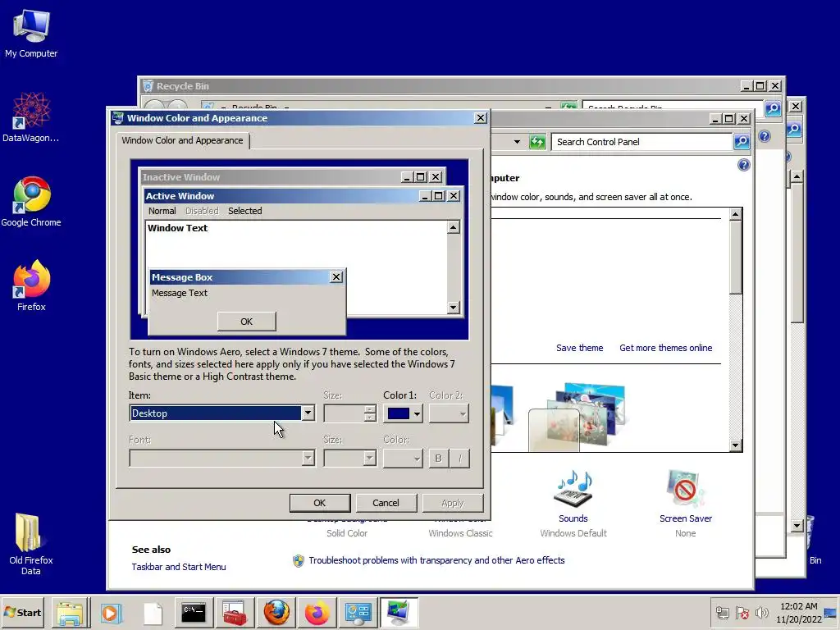Open the disabled Color 2 dropdown
840x630 pixels.
coord(449,413)
